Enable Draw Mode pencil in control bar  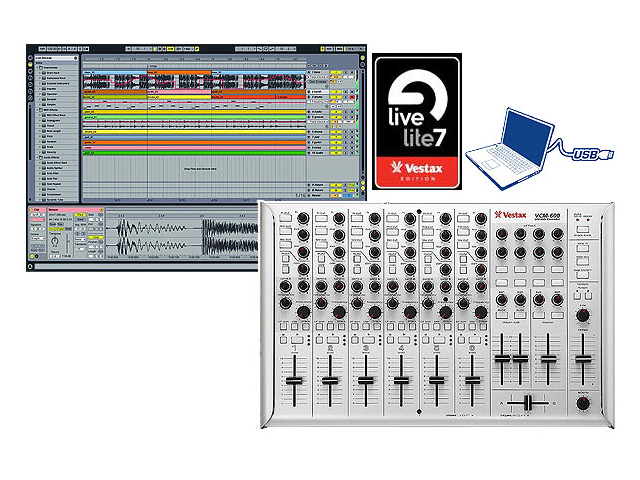coord(197,49)
